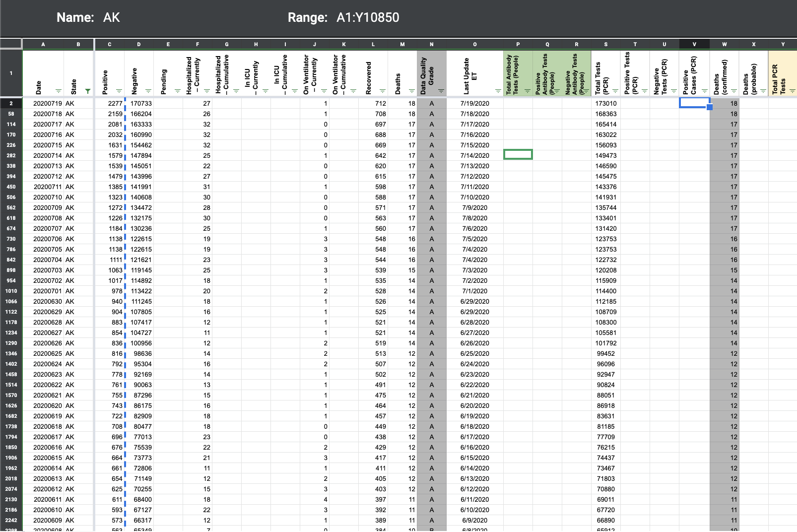Screen dimensions: 797x532
Task: Open the In ICU – Currently filter icon
Action: point(266,91)
